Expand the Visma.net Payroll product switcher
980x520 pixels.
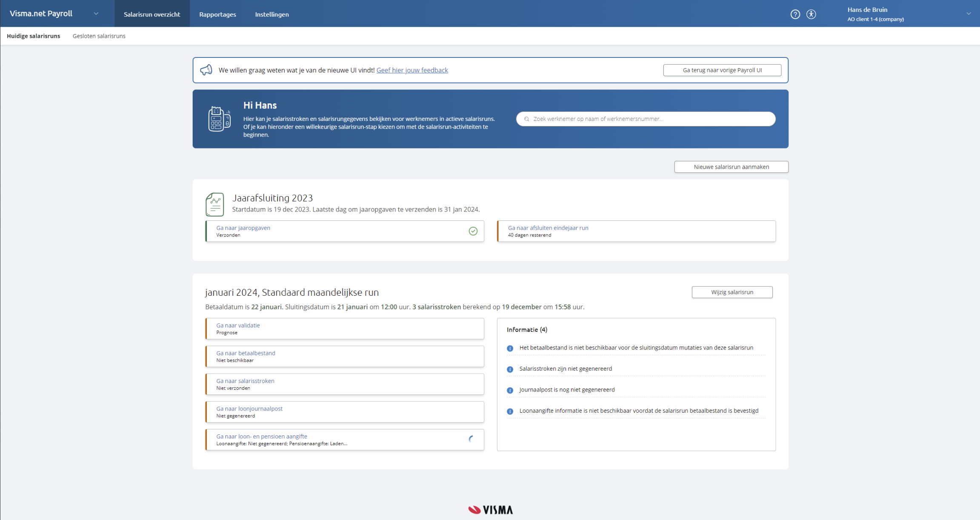(x=96, y=13)
